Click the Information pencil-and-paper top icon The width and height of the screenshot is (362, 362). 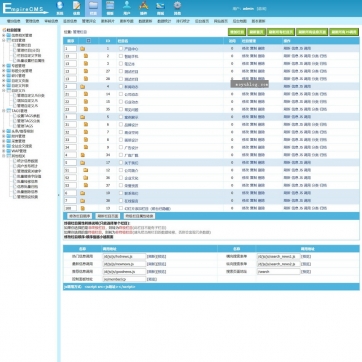77,8
